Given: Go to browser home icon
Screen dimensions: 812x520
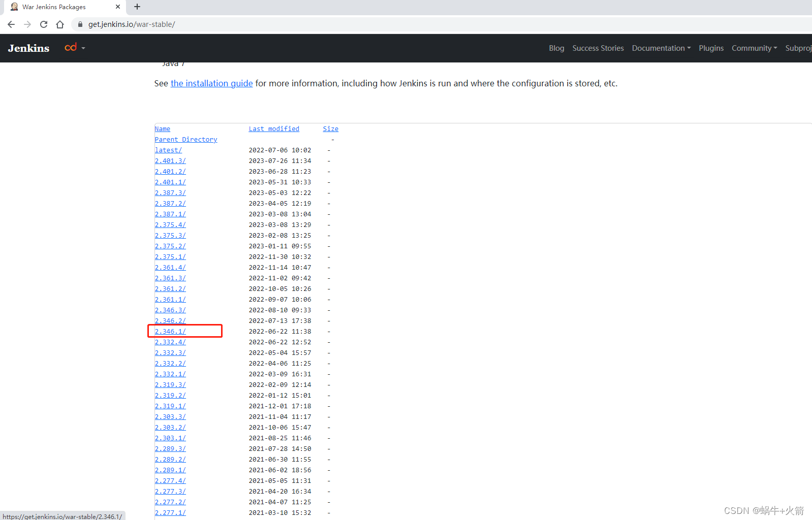Looking at the screenshot, I should pos(60,24).
